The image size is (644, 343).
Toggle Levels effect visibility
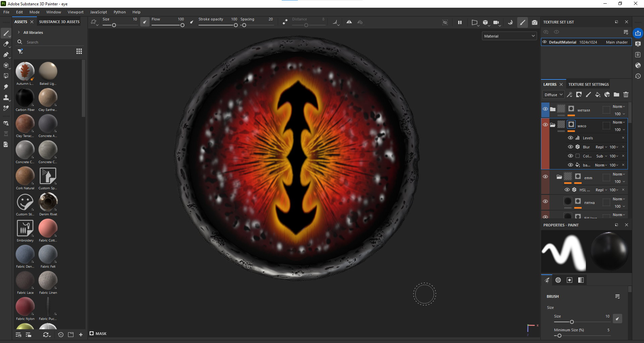[x=571, y=138]
